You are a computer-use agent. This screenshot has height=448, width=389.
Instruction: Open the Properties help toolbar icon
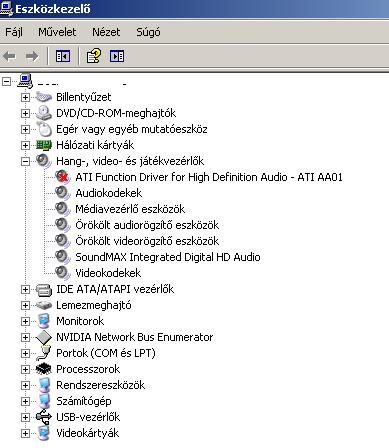coord(94,56)
